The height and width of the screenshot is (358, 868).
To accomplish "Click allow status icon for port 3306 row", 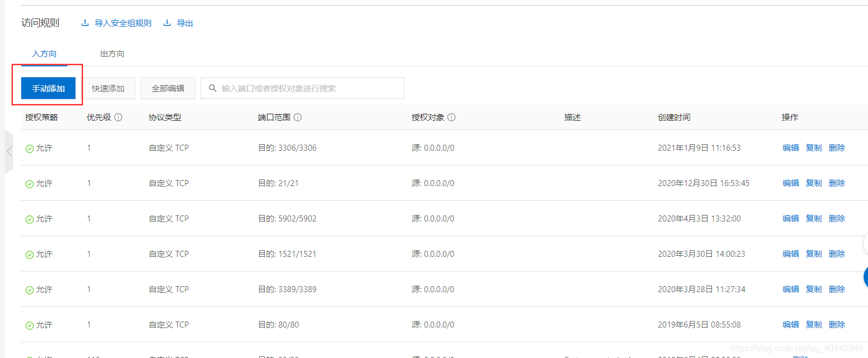I will 29,149.
